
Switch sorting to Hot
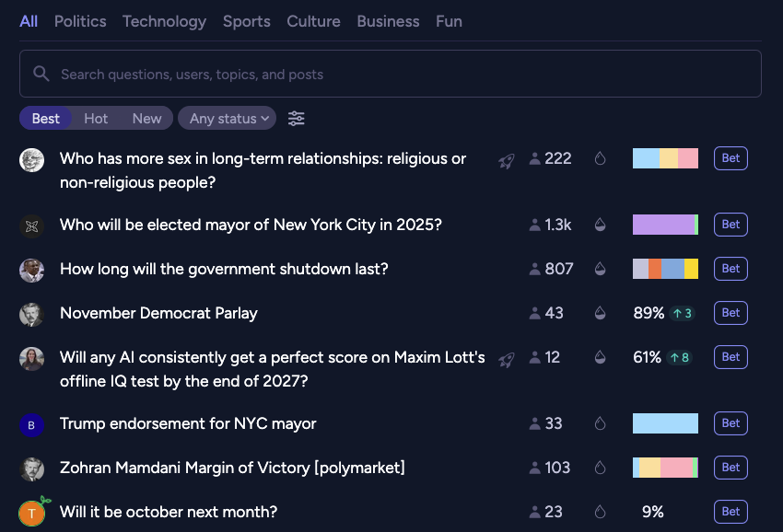(x=96, y=118)
